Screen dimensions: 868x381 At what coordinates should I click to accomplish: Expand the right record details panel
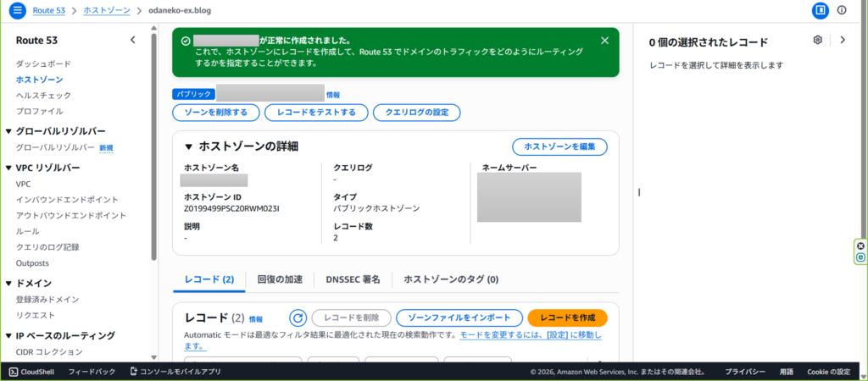click(x=842, y=40)
